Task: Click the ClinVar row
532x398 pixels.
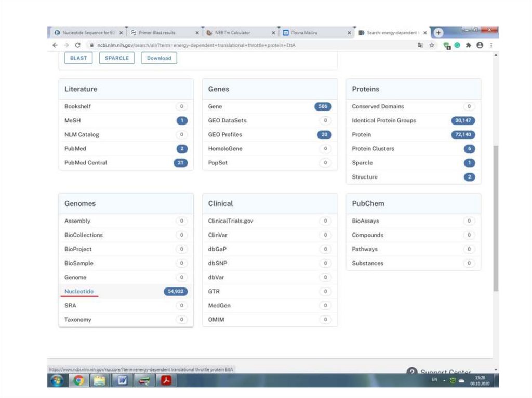Action: click(270, 235)
